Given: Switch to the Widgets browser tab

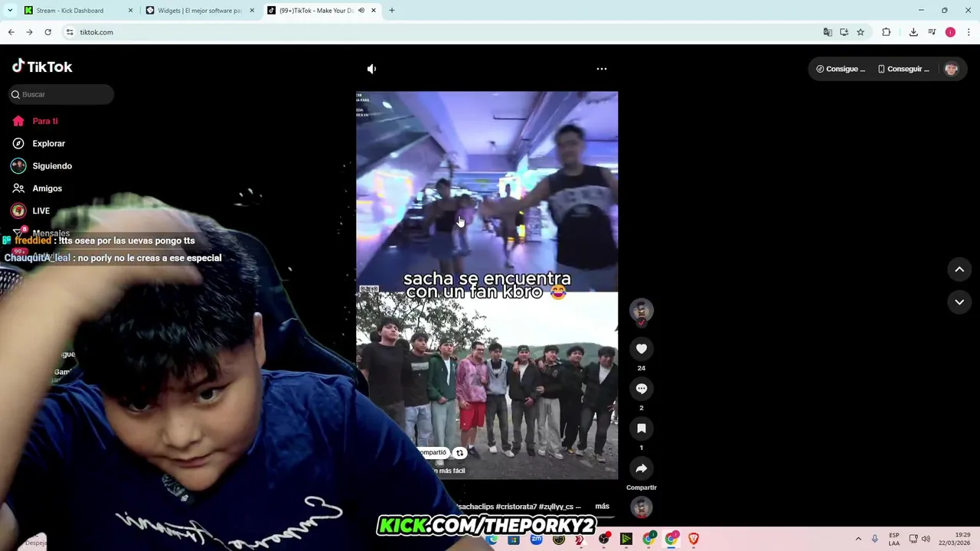Looking at the screenshot, I should (x=199, y=11).
